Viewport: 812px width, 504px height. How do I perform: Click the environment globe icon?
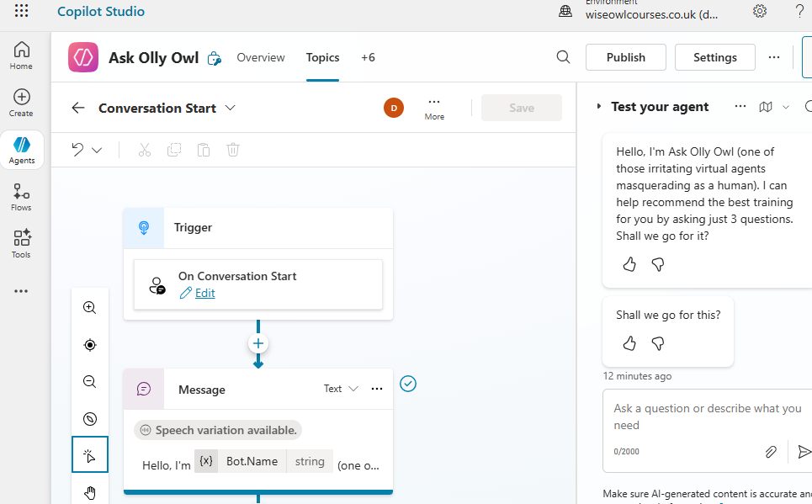(x=565, y=12)
